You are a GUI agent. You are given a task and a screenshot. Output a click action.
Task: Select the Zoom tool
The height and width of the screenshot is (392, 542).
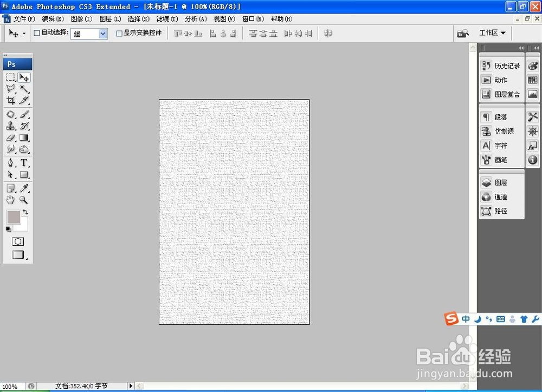(24, 200)
